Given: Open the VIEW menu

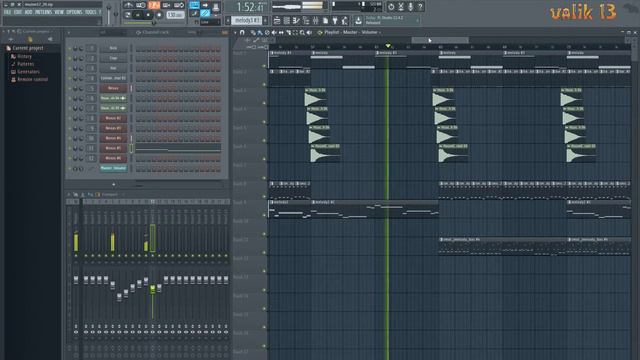Looking at the screenshot, I should click(x=59, y=12).
